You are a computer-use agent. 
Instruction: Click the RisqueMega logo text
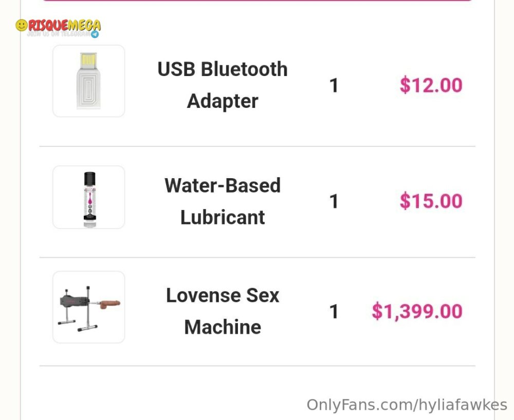65,25
